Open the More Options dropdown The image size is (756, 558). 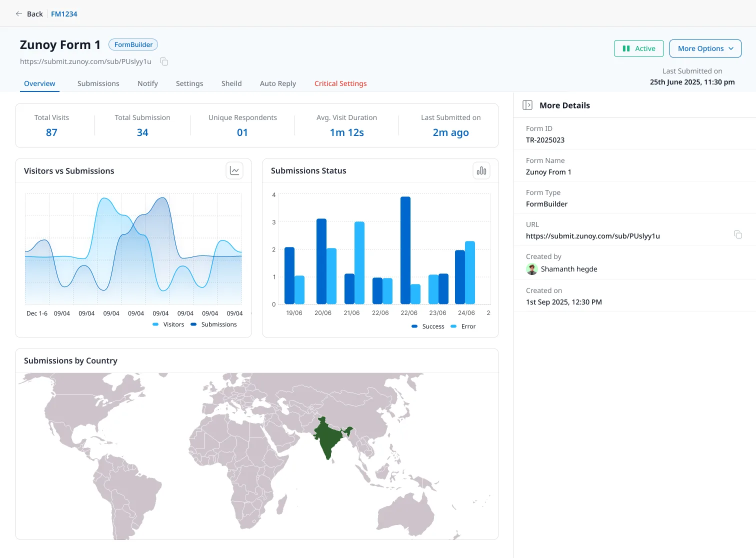pos(705,48)
